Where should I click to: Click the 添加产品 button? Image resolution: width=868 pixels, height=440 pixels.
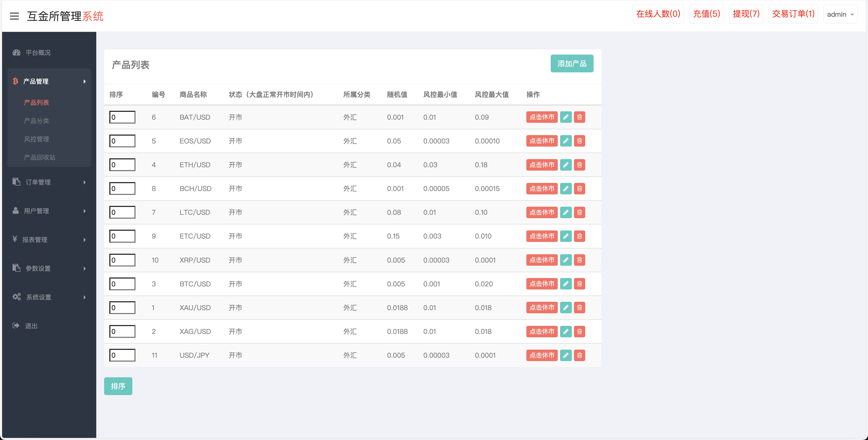572,63
